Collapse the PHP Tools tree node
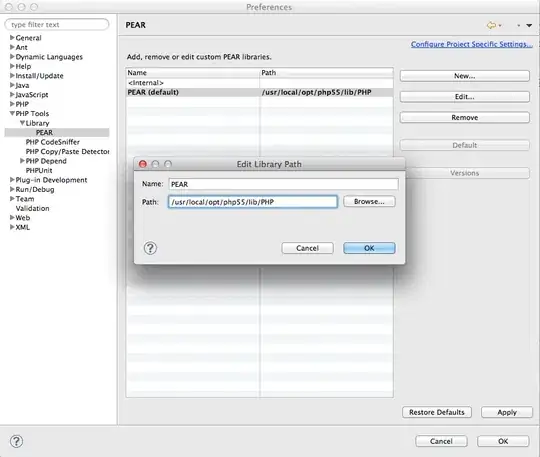 tap(12, 113)
